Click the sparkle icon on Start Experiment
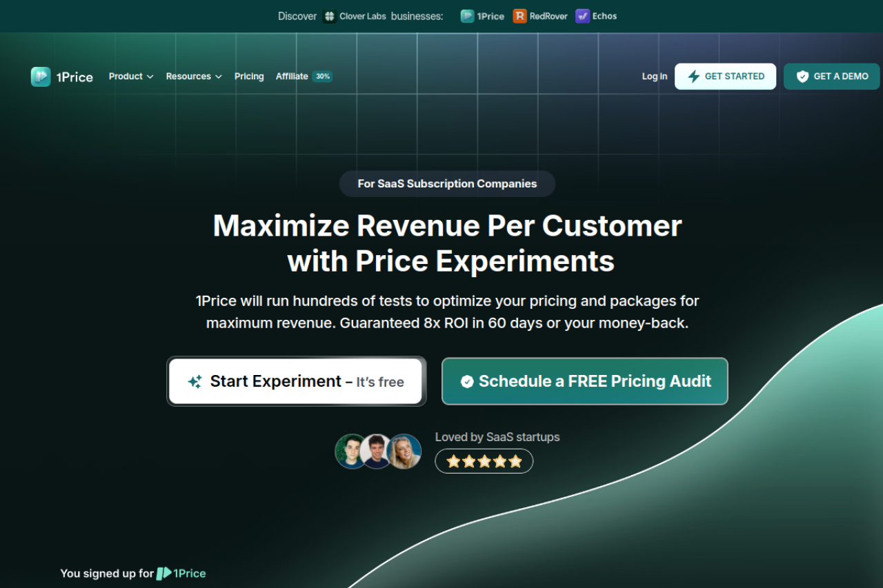The image size is (883, 588). 195,382
